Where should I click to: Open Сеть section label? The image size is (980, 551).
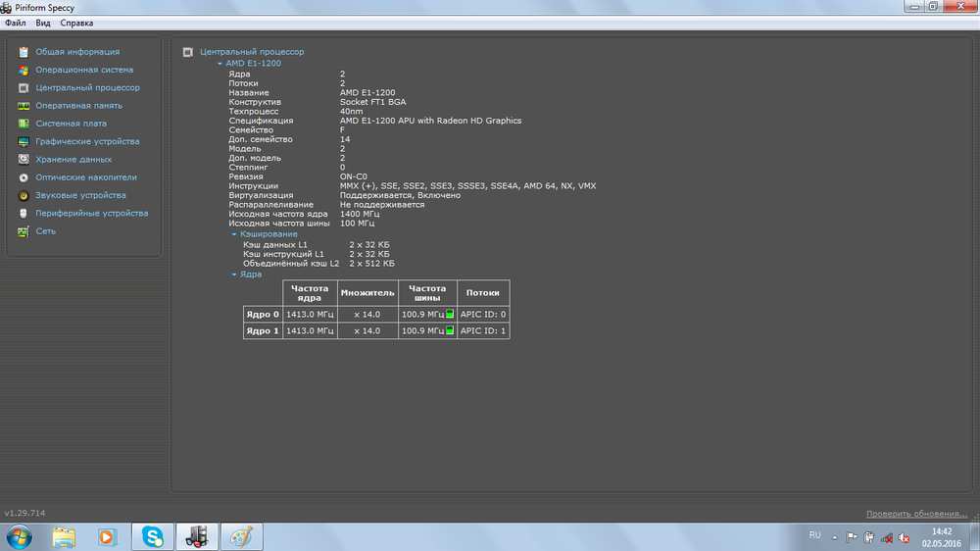46,231
